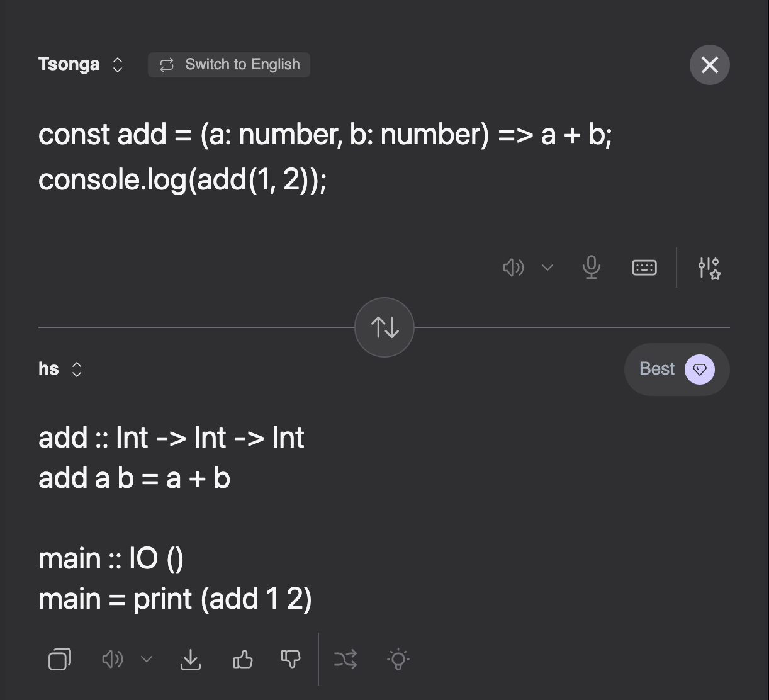Click the thumbs up feedback icon

243,659
